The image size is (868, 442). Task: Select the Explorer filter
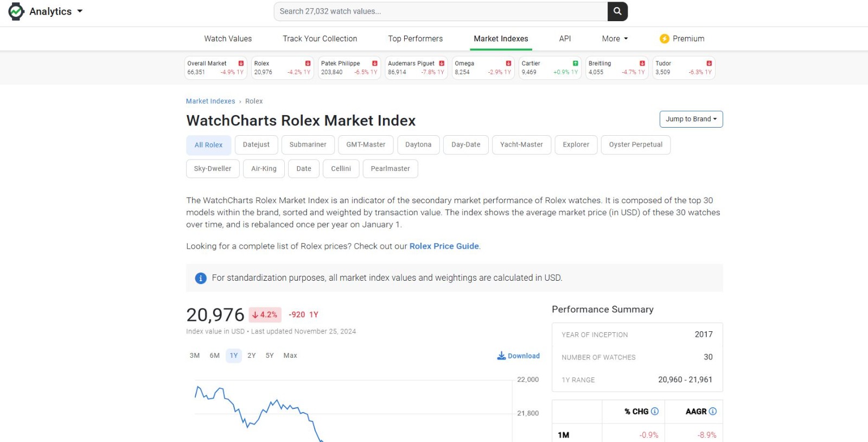[576, 144]
